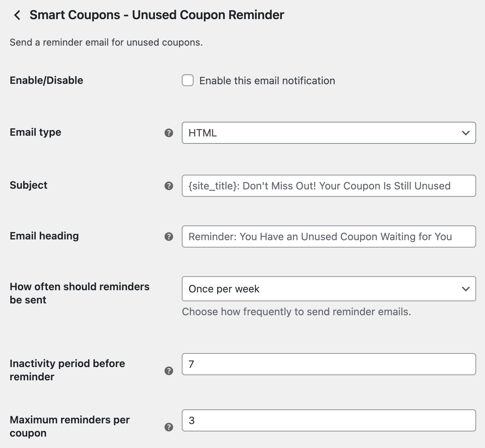Enable this email notification checkbox
Viewport: 485px width, 448px height.
tap(188, 80)
